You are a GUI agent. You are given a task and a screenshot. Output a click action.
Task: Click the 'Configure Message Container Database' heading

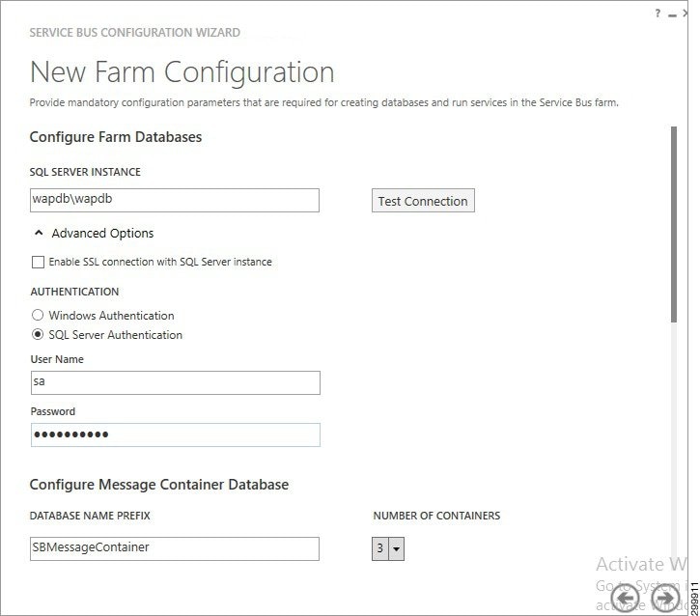(x=159, y=485)
